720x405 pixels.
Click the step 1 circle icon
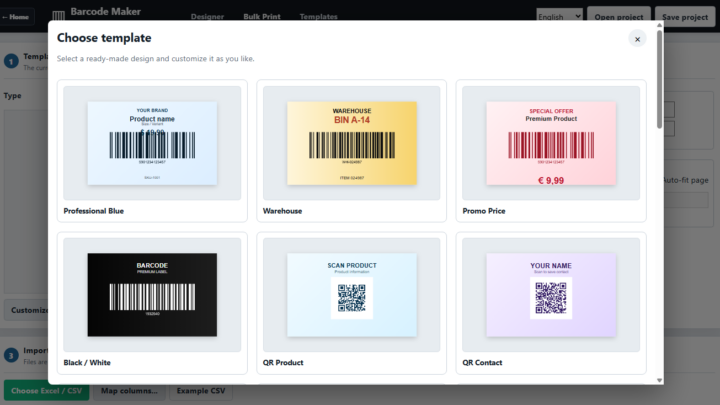point(11,61)
